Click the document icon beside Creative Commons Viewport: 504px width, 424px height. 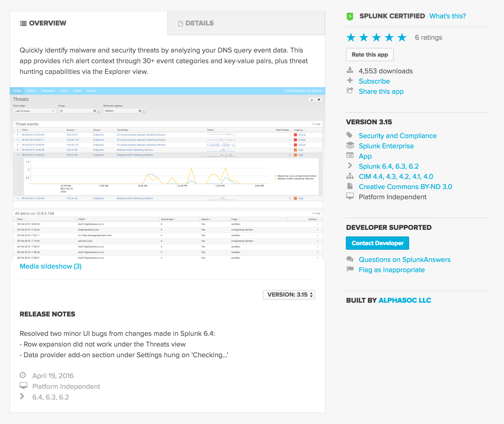point(350,186)
